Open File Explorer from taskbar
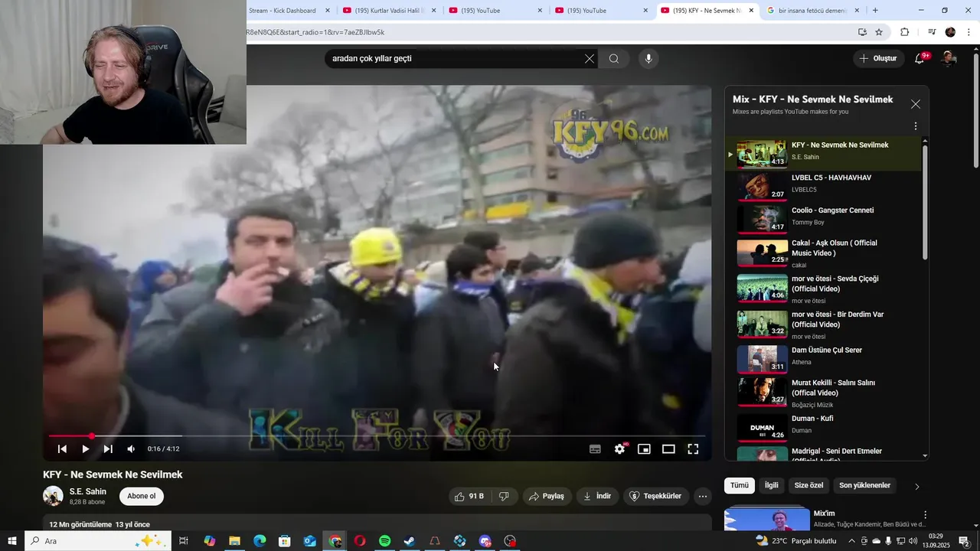Viewport: 980px width, 551px height. tap(234, 541)
